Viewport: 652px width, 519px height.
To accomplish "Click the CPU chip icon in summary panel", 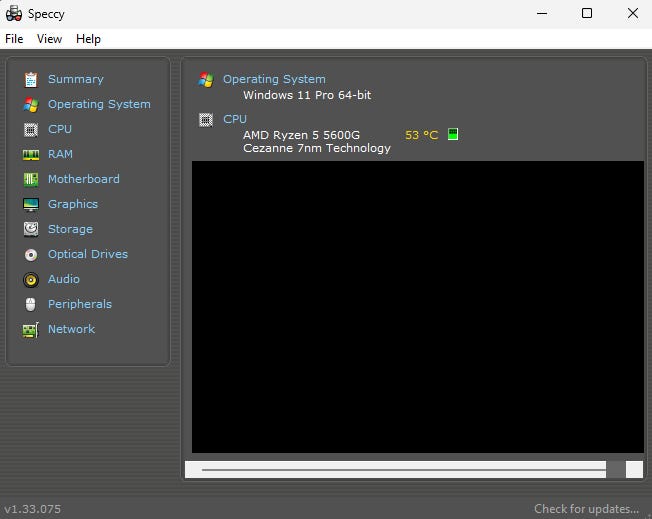I will click(206, 120).
